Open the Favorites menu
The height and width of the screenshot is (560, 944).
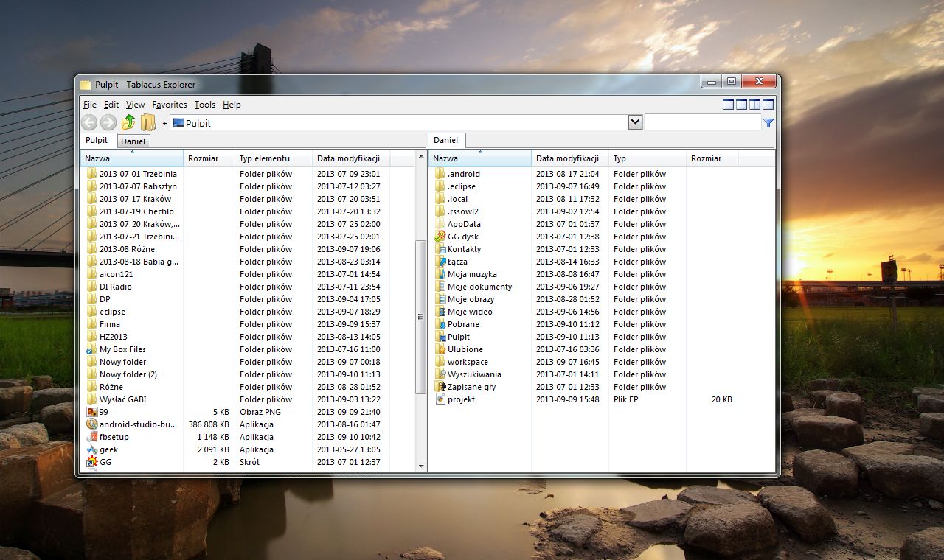click(x=170, y=105)
